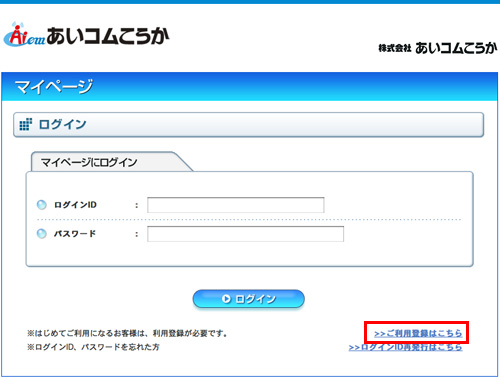Click the Aicom あいコムこうか logo
The image size is (500, 378).
point(86,35)
